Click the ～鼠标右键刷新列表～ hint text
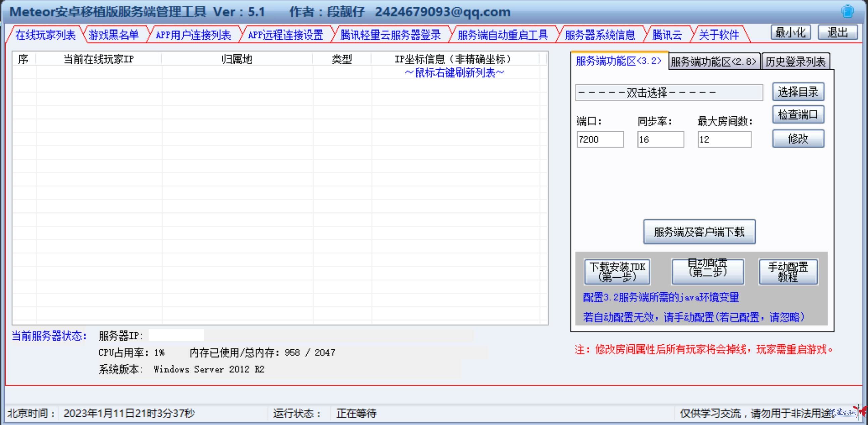The width and height of the screenshot is (868, 425). click(455, 73)
